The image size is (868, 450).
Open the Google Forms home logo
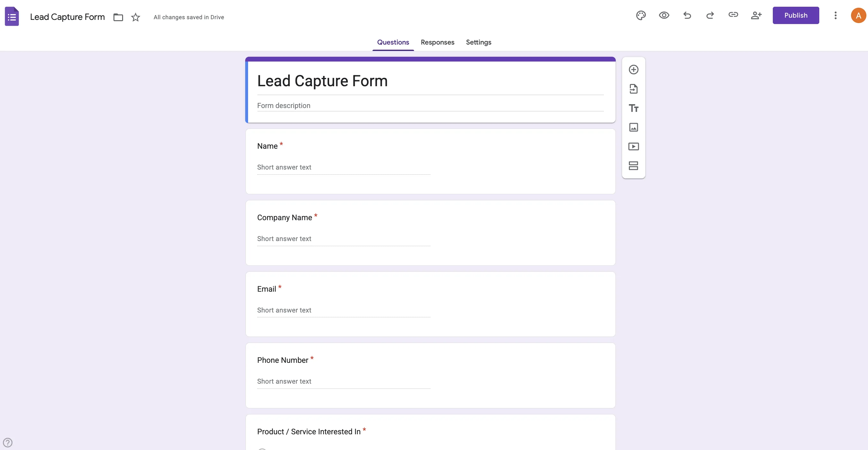point(12,16)
